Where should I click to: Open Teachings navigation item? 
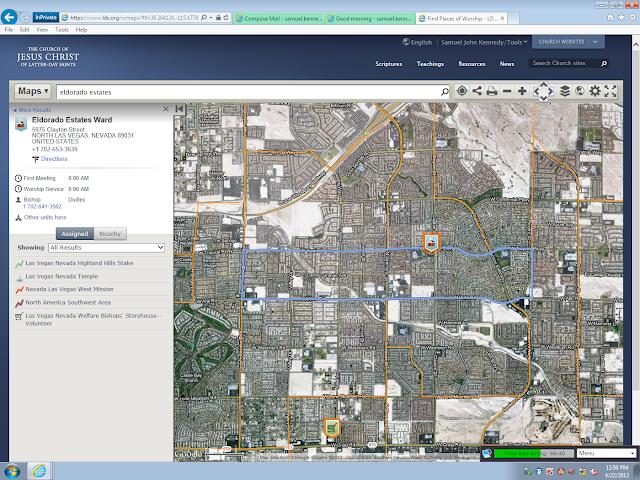(x=430, y=64)
